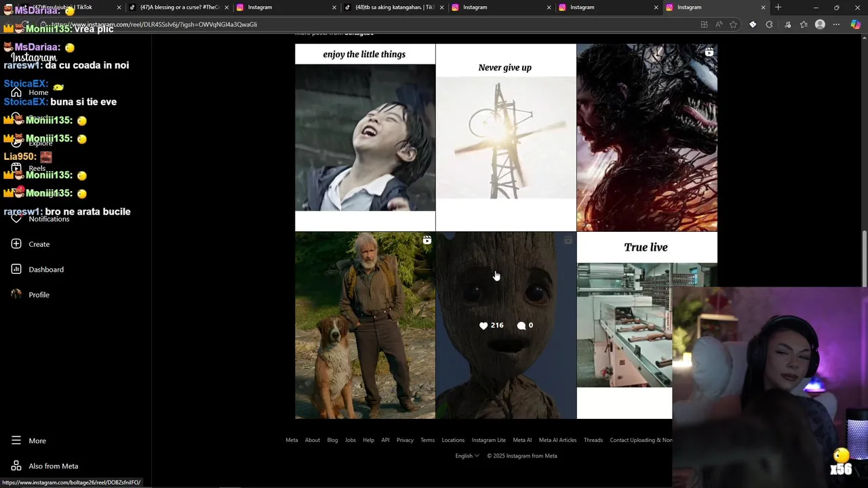Click the Also from Meta icon
The width and height of the screenshot is (868, 488).
click(x=16, y=466)
